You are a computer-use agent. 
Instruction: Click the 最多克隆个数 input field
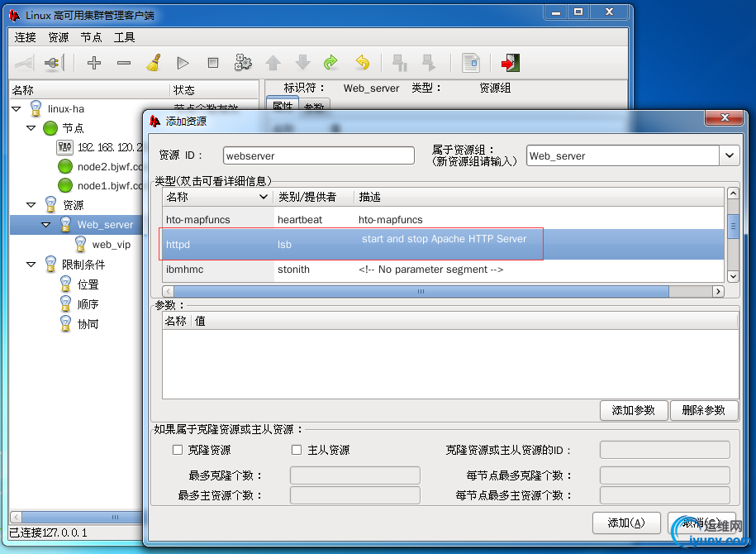pyautogui.click(x=354, y=475)
